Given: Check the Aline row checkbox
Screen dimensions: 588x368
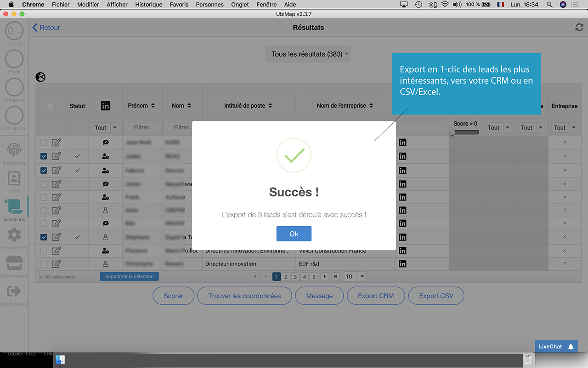Looking at the screenshot, I should click(44, 210).
